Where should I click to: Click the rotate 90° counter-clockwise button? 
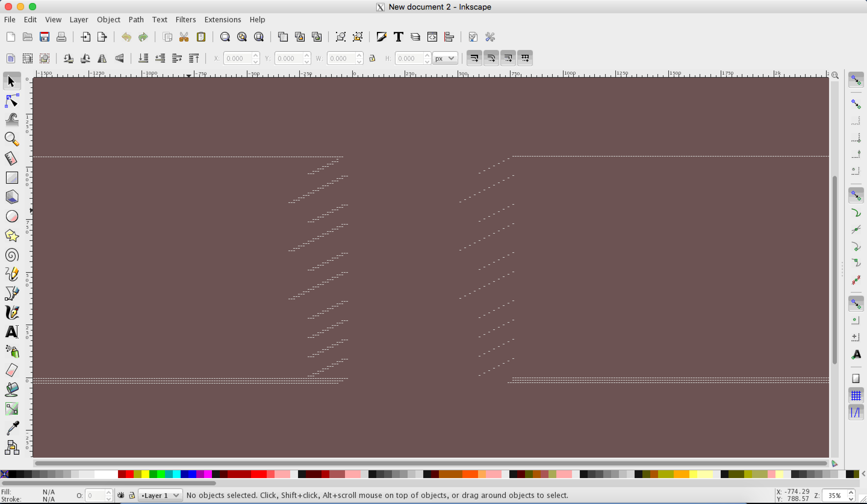pyautogui.click(x=68, y=58)
